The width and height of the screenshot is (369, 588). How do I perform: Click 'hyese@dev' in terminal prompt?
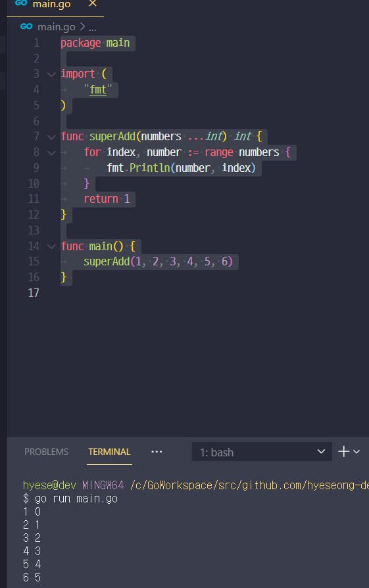tap(49, 485)
